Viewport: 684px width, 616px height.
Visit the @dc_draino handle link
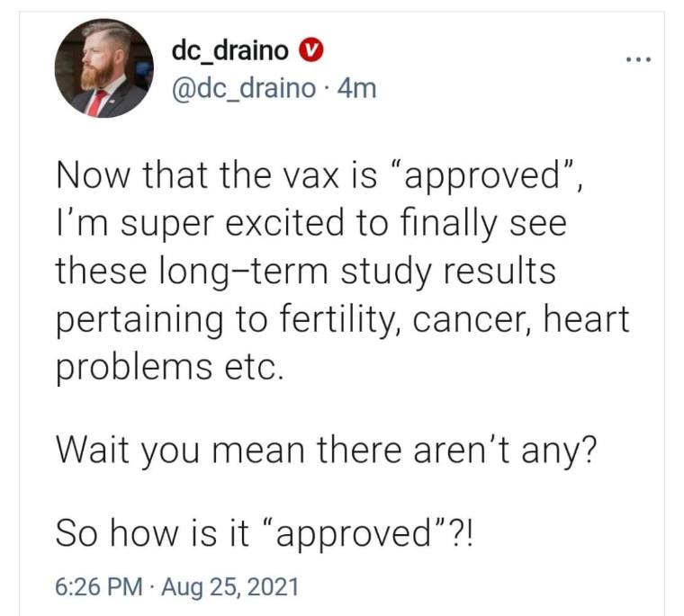tap(243, 88)
